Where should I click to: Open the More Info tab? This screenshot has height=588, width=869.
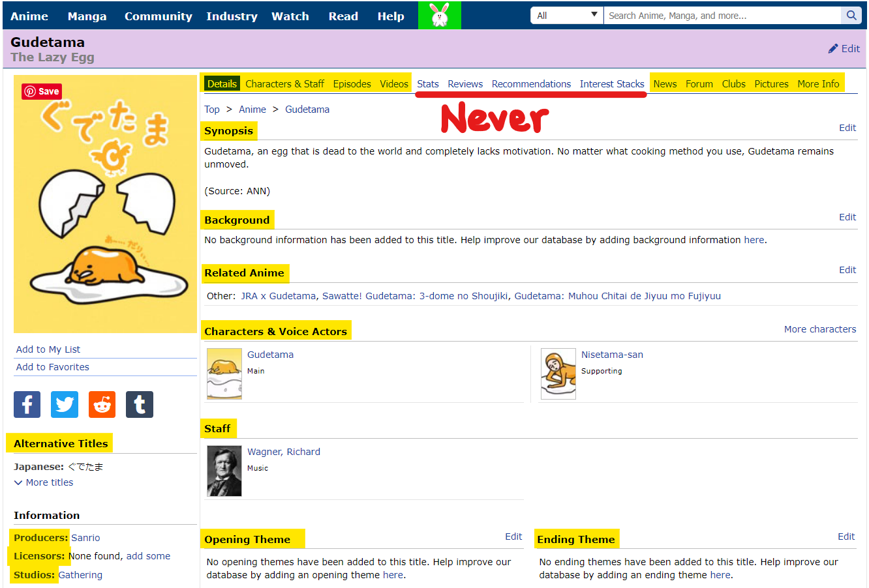tap(818, 83)
